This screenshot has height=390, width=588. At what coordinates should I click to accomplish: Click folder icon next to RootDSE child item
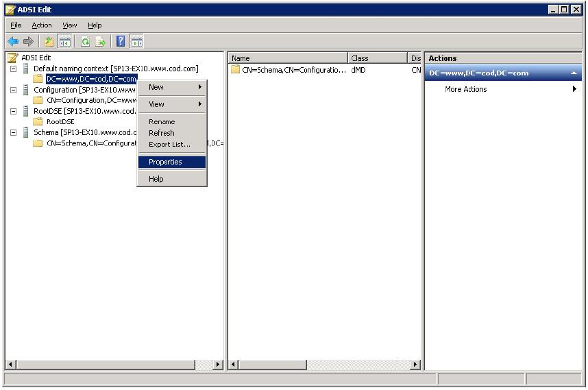(x=38, y=122)
